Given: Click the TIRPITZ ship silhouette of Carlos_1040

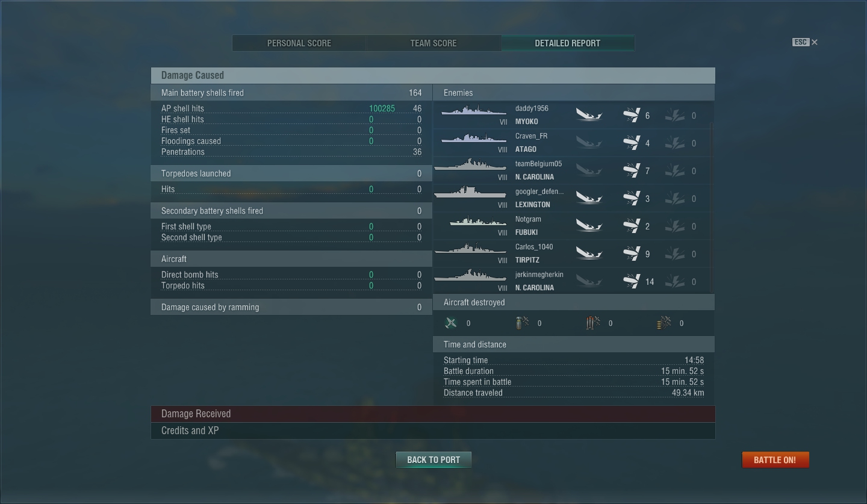Looking at the screenshot, I should 471,248.
